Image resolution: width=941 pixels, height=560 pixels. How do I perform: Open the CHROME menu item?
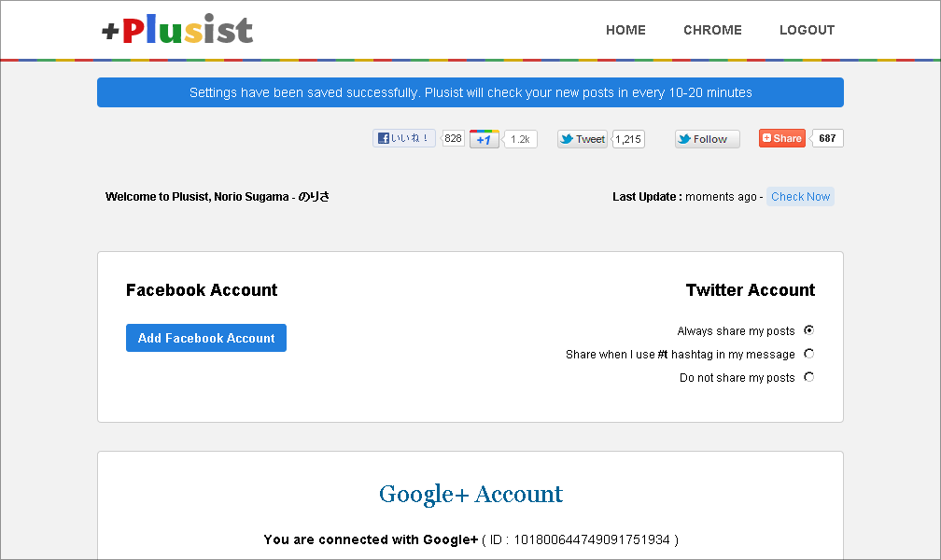[712, 30]
